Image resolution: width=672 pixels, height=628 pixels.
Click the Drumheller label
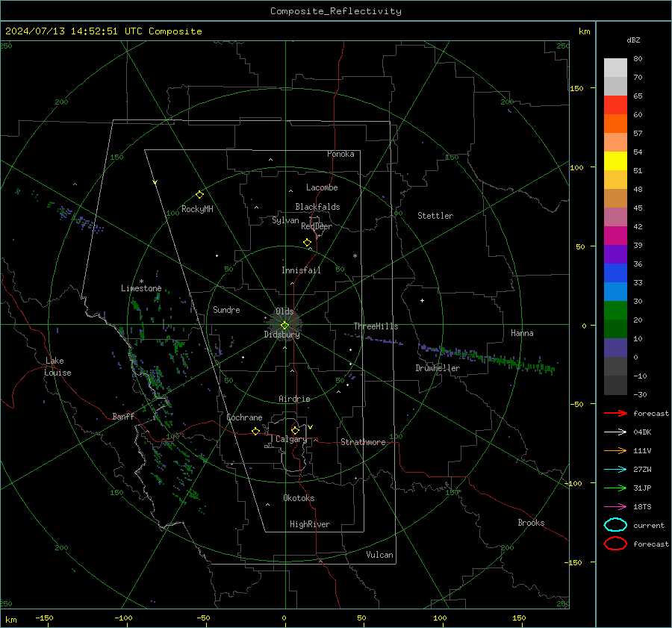438,368
